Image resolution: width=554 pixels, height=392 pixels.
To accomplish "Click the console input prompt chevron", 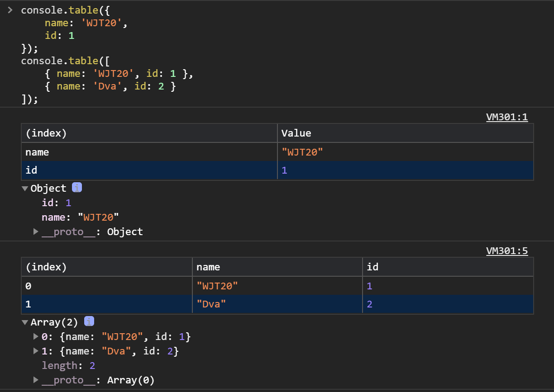I will (x=10, y=10).
